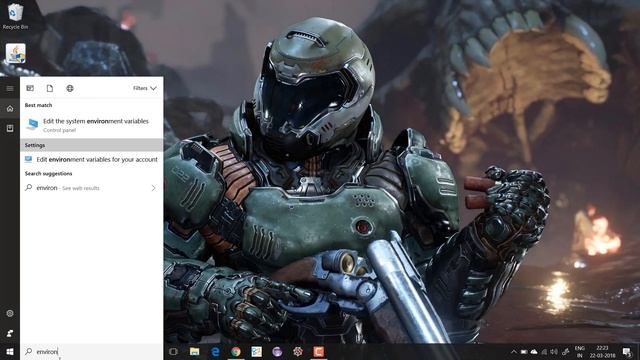Click the icon beside account environment variables result
This screenshot has width=640, height=360.
[x=28, y=159]
